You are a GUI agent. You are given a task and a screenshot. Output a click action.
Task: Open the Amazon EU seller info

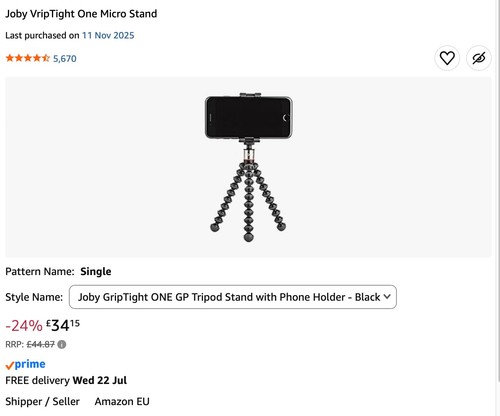[x=122, y=401]
